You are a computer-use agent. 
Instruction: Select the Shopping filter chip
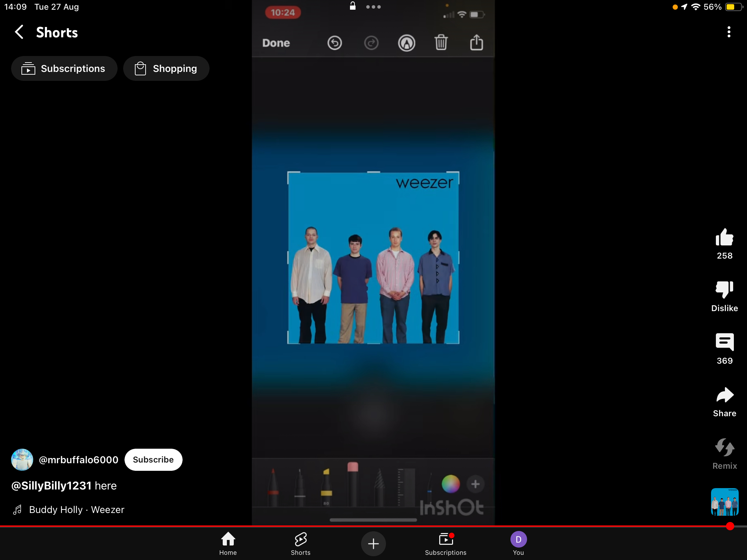(x=166, y=68)
